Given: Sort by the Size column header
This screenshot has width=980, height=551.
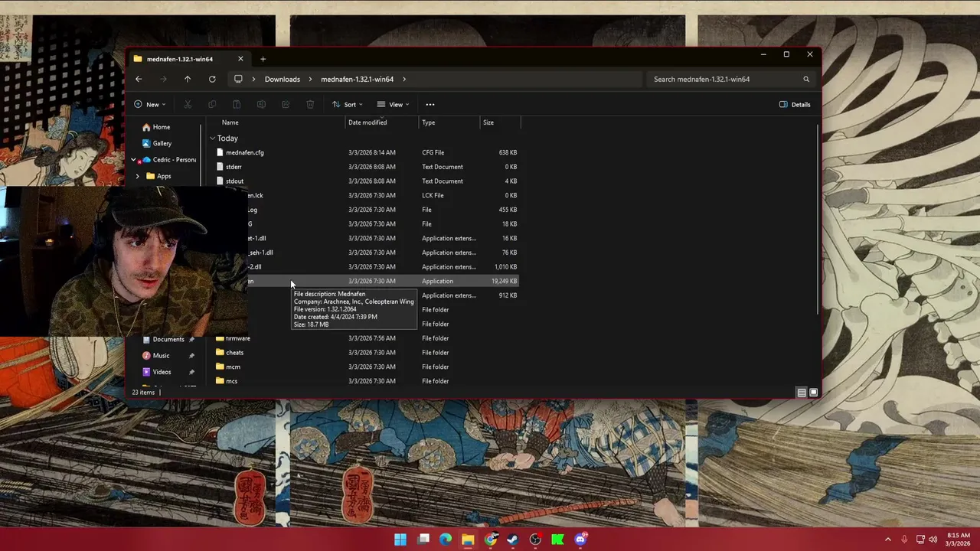Looking at the screenshot, I should [500, 122].
